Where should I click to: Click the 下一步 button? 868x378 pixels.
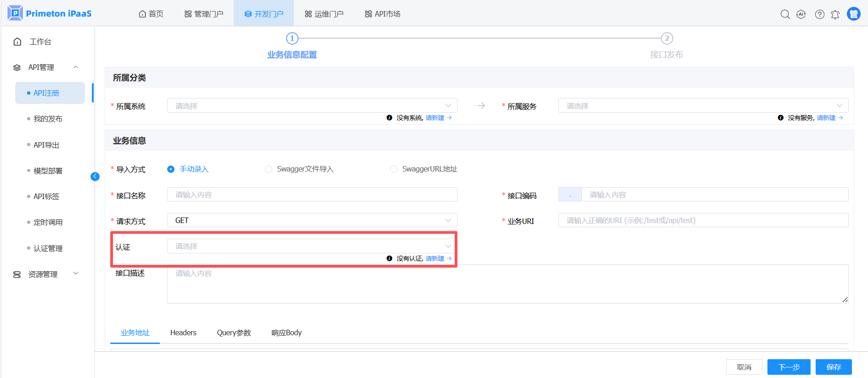(x=789, y=367)
